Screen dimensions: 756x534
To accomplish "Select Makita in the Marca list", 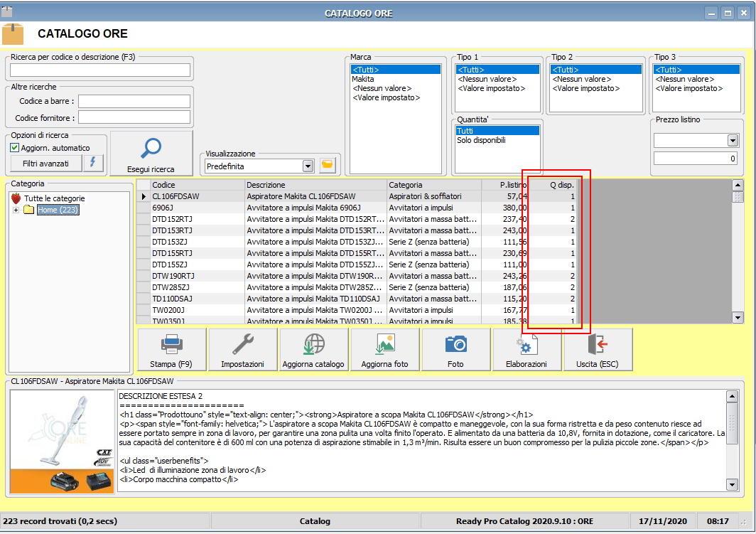I will [x=363, y=79].
